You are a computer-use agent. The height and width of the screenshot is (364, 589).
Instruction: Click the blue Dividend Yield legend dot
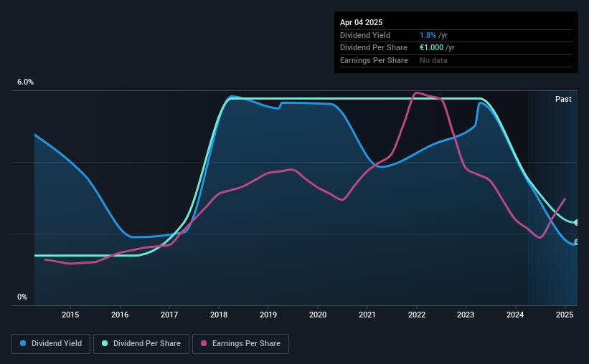click(x=23, y=343)
